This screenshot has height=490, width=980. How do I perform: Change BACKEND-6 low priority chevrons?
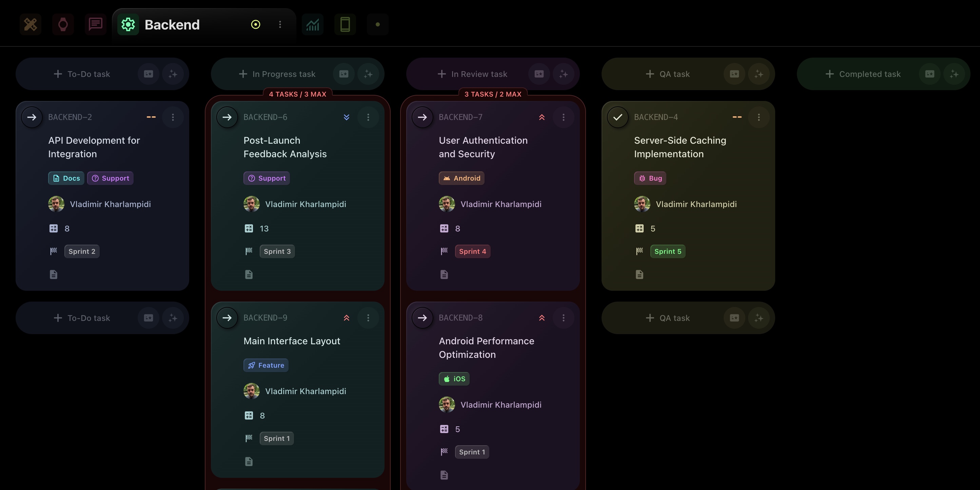(x=346, y=117)
